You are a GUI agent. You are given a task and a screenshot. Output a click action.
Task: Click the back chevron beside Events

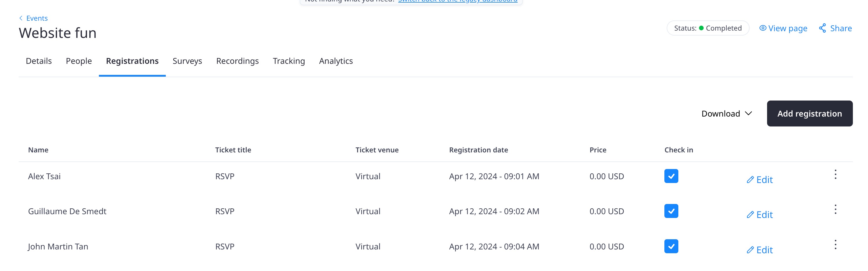click(x=21, y=18)
